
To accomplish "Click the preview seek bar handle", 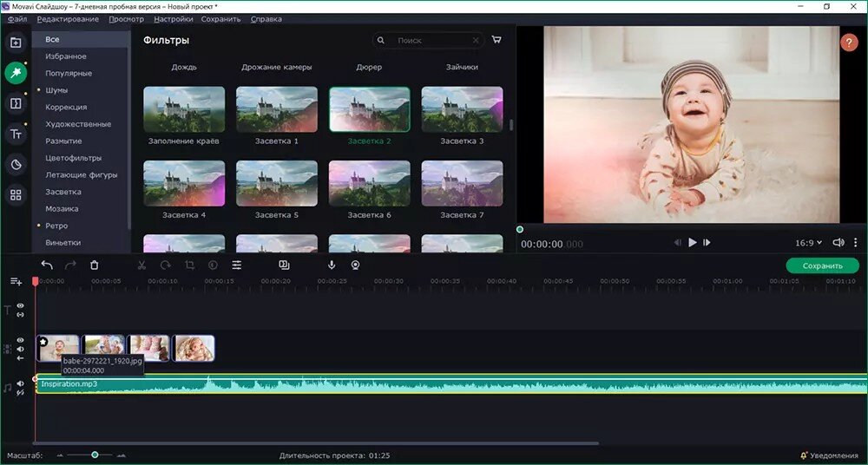I will click(x=519, y=229).
